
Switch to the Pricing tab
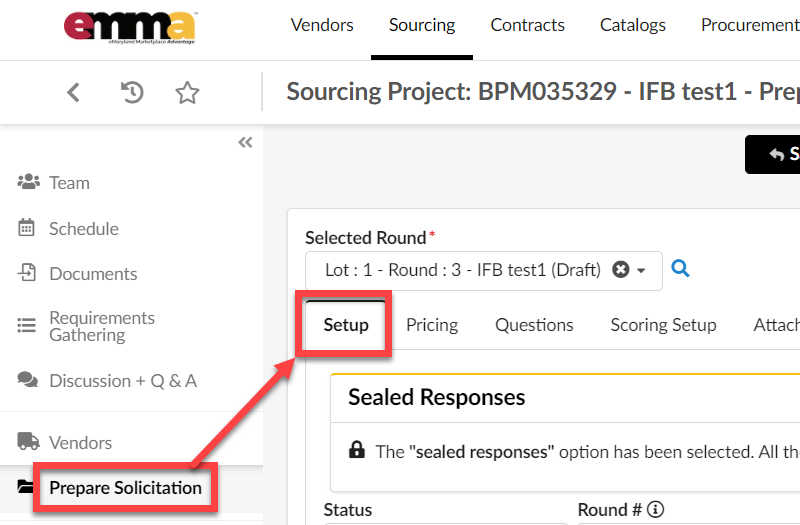click(432, 325)
